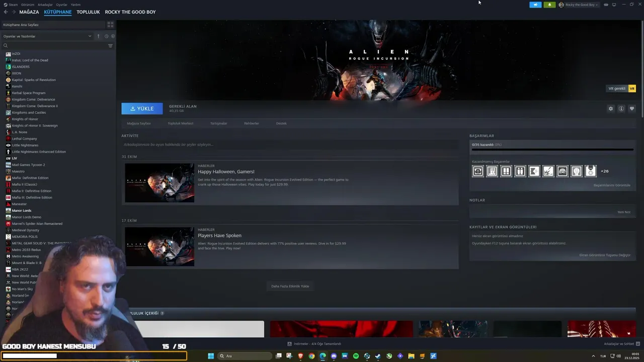Open Rehberler link

pos(252,123)
